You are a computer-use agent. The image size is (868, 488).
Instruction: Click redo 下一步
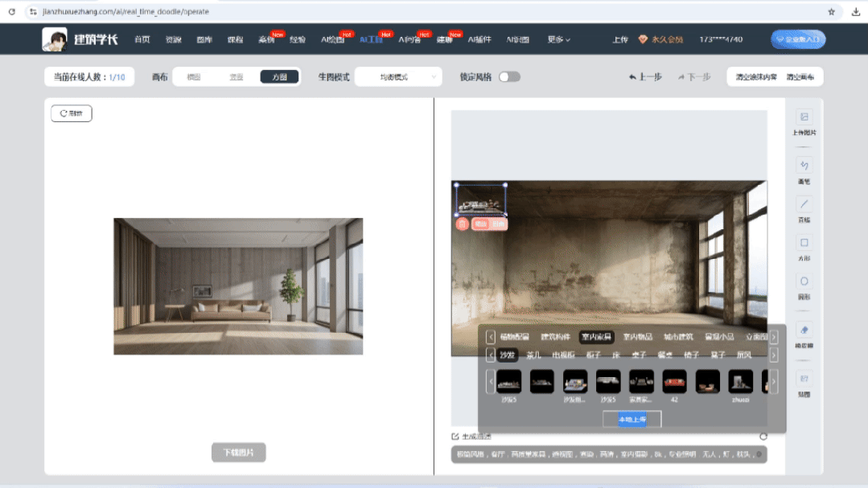694,77
